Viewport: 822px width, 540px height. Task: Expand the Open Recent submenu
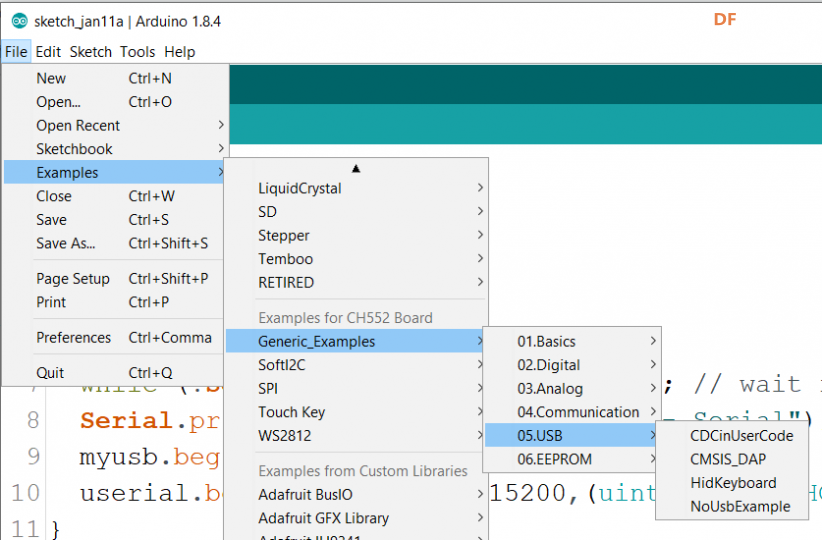pyautogui.click(x=115, y=126)
